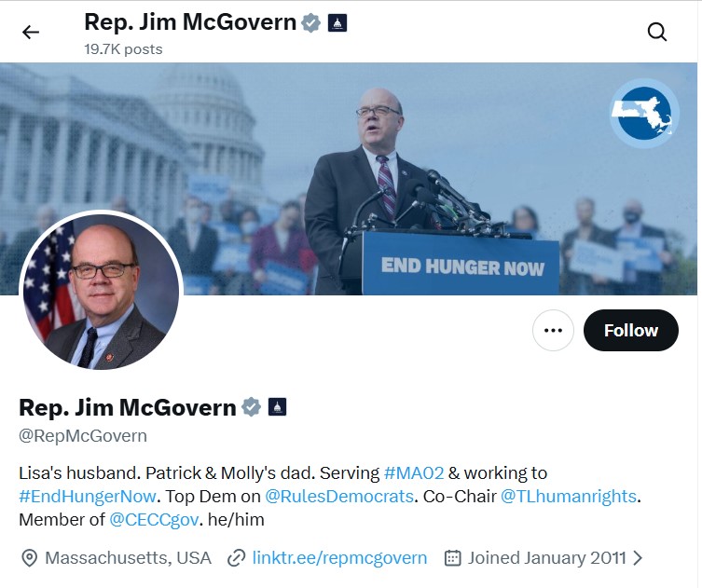Open the linktr.ee/repmcgovern website link
The height and width of the screenshot is (588, 702).
tap(339, 558)
